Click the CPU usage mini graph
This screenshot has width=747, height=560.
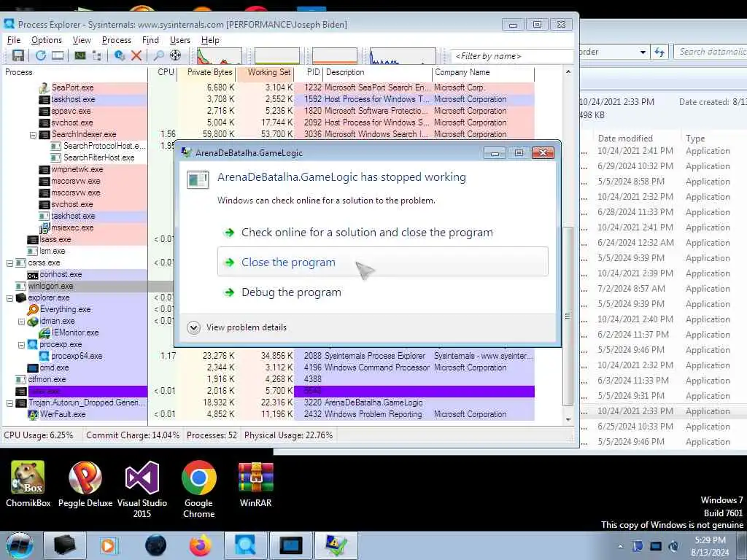[219, 55]
